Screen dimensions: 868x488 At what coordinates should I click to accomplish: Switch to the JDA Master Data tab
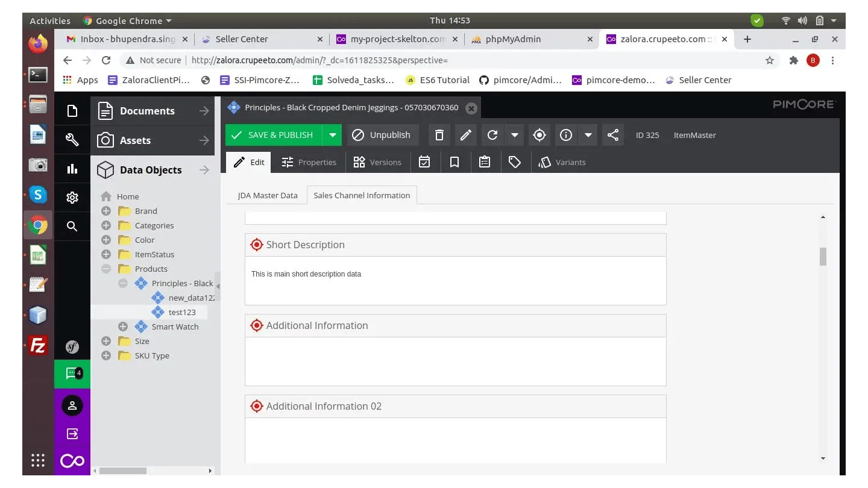coord(268,195)
